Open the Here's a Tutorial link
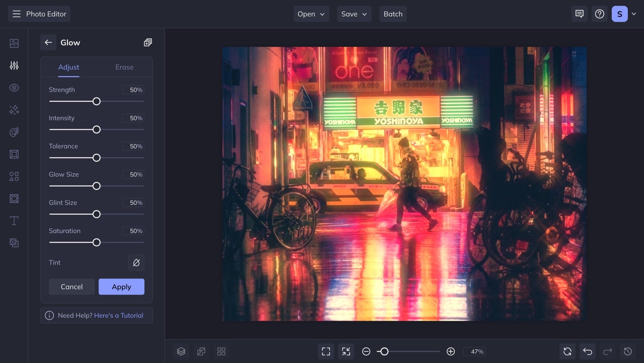This screenshot has width=644, height=363. click(119, 315)
